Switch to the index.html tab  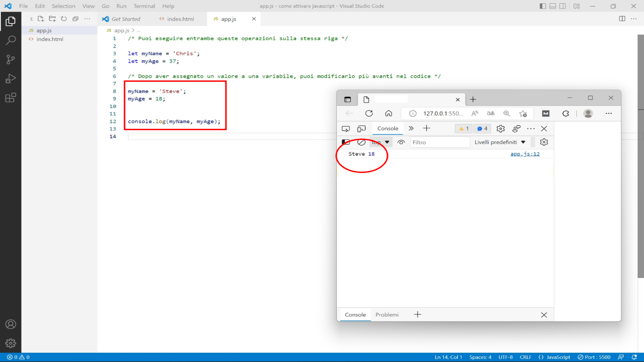tap(180, 19)
